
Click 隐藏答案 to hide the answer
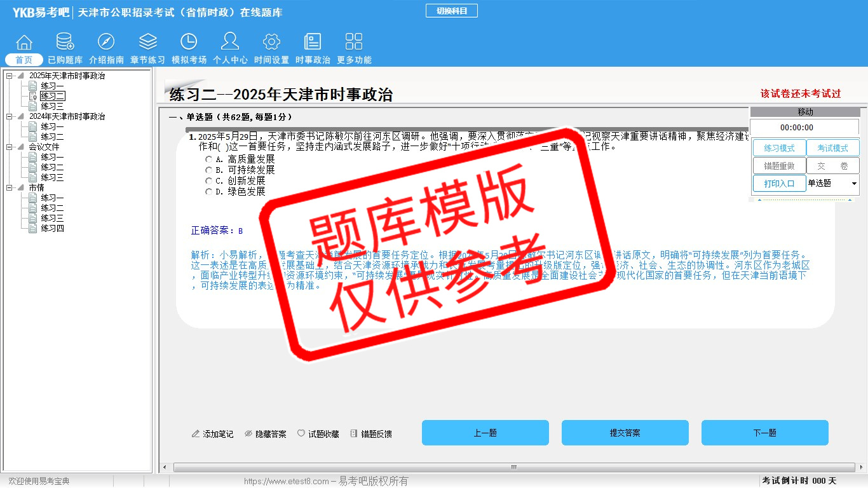[x=266, y=434]
